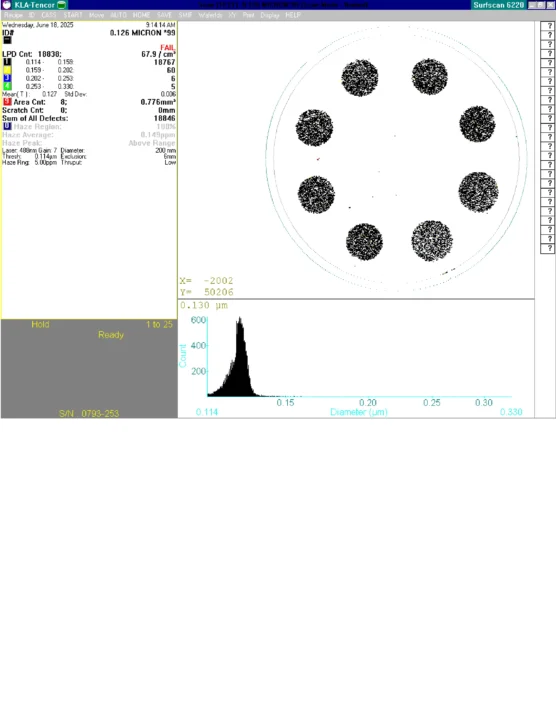Select black bin 1 swatch (0.114-0.159)
The width and height of the screenshot is (556, 720).
7,62
